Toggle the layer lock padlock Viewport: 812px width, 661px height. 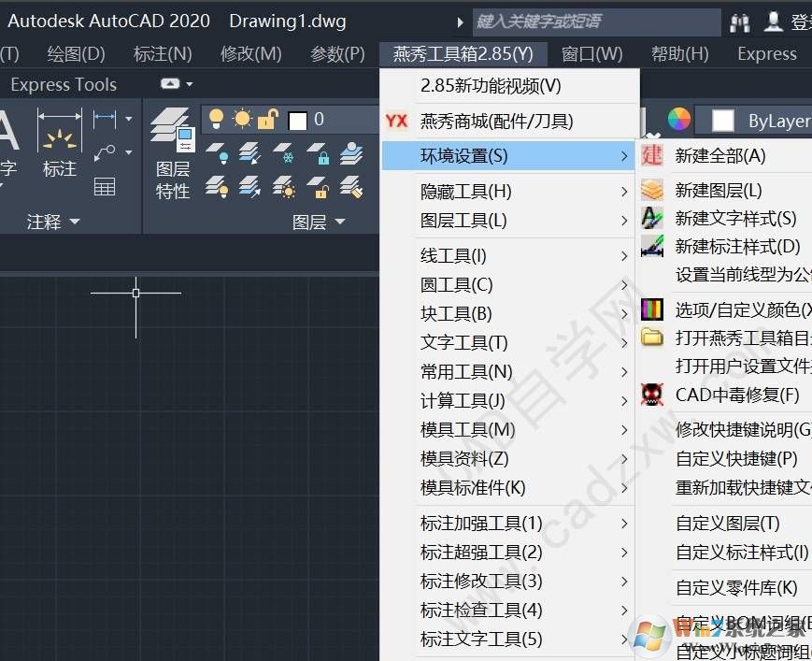click(267, 120)
